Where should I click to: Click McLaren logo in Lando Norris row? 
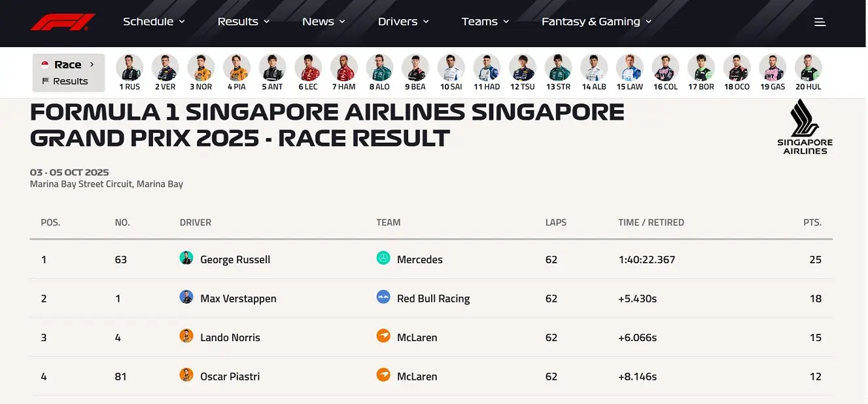tap(383, 337)
